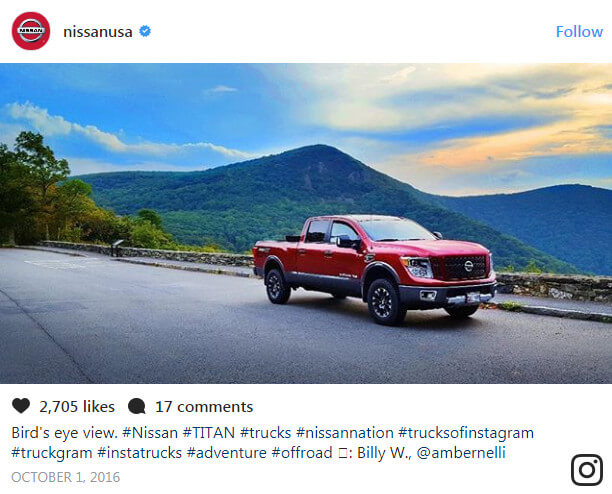Screen dimensions: 612x494
Task: Open the 17 comments link
Action: [204, 406]
